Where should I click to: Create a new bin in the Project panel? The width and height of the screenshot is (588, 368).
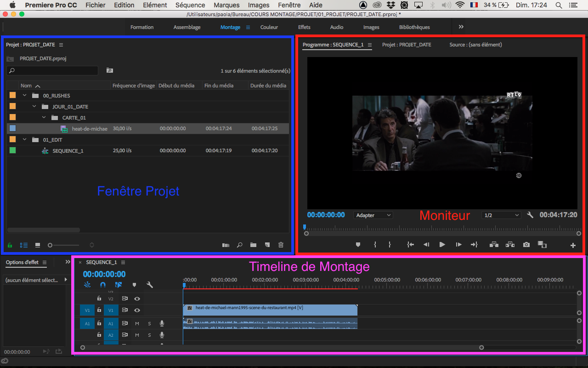[x=253, y=245]
